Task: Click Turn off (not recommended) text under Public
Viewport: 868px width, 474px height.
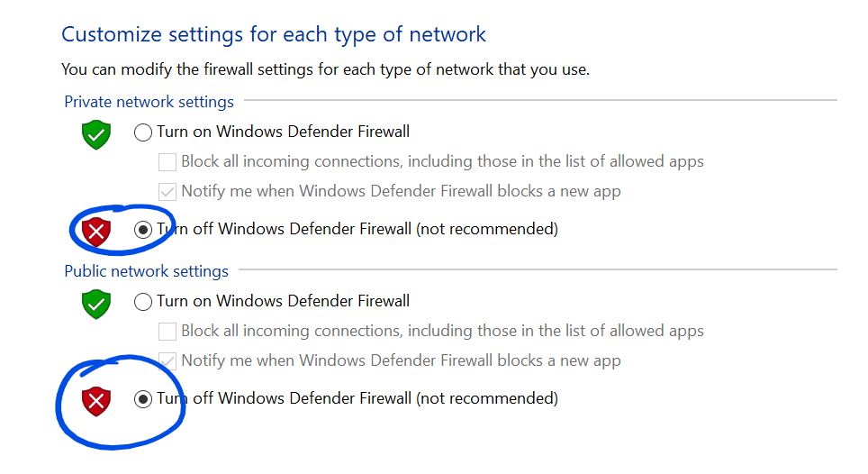Action: click(x=357, y=398)
